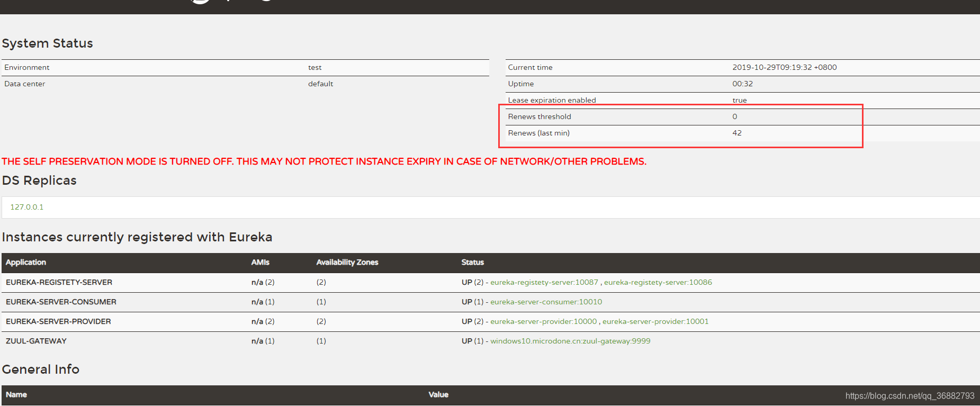Select the Renews threshold label
This screenshot has height=406, width=980.
[x=540, y=116]
